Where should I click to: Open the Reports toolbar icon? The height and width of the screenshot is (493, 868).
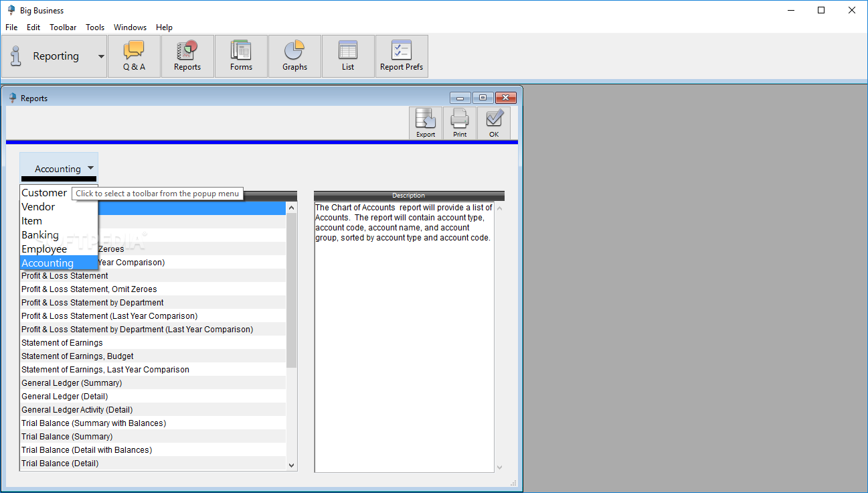187,56
